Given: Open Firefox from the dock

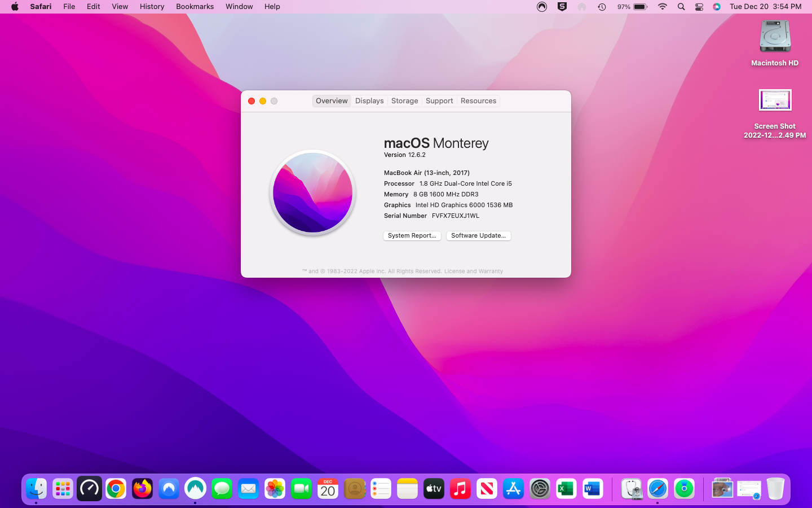Looking at the screenshot, I should [x=142, y=489].
